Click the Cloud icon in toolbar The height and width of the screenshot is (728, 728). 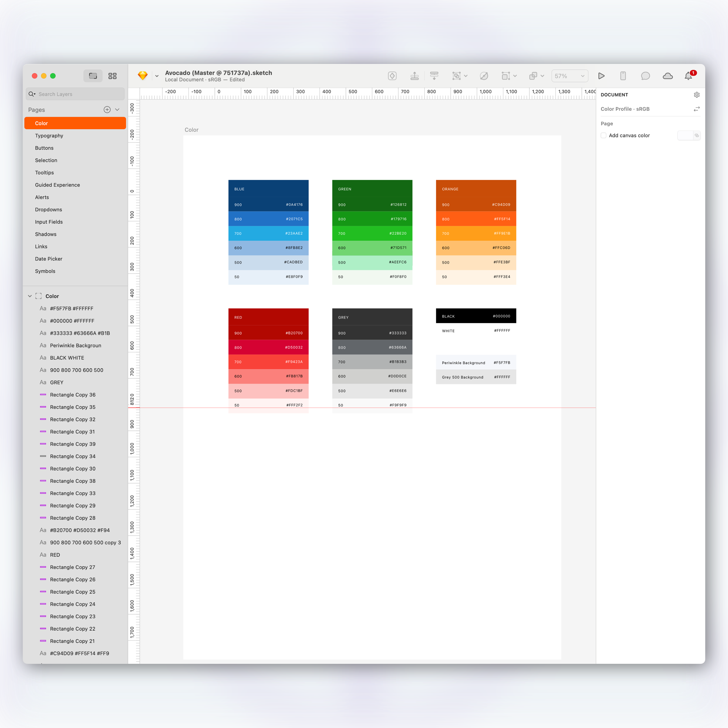coord(667,76)
